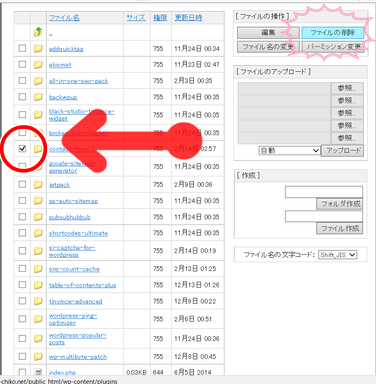The width and height of the screenshot is (376, 384).
Task: Click the フォルダ作成 button
Action: pyautogui.click(x=340, y=204)
